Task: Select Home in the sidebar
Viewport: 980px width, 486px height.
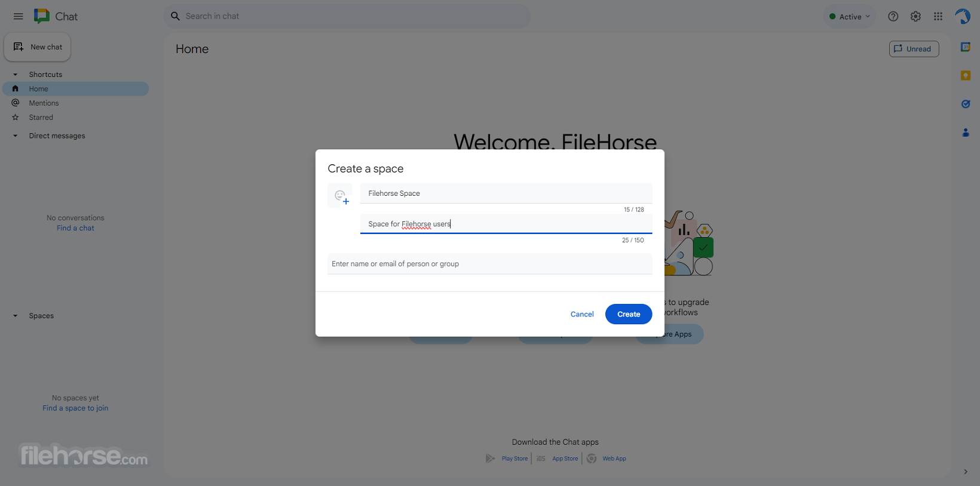Action: click(x=76, y=89)
